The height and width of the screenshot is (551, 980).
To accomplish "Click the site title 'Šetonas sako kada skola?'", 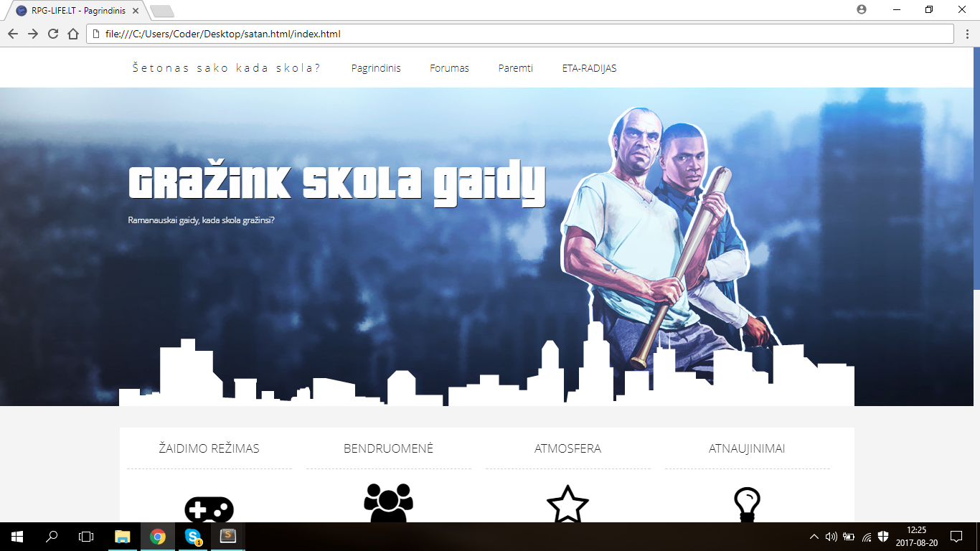I will coord(227,68).
